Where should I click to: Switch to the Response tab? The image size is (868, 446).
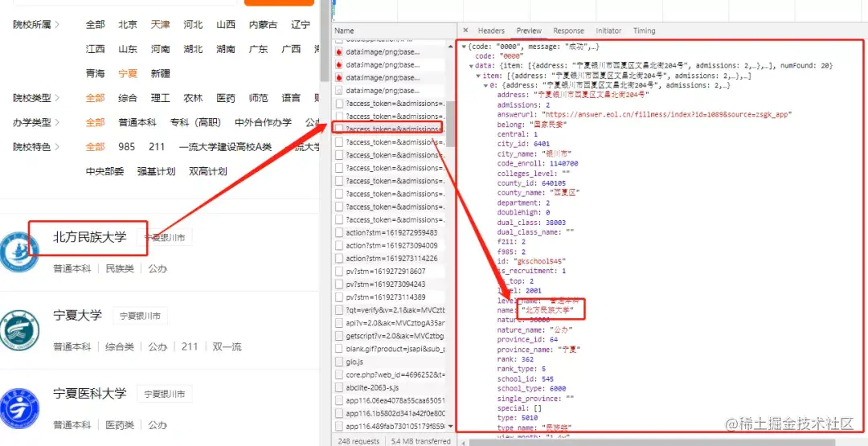[568, 31]
